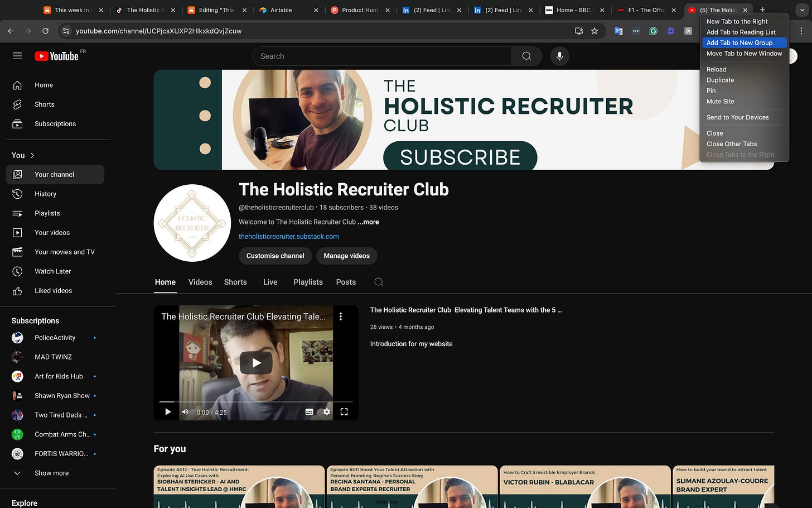The image size is (812, 508).
Task: Click the YouTube search input field
Action: pos(382,56)
